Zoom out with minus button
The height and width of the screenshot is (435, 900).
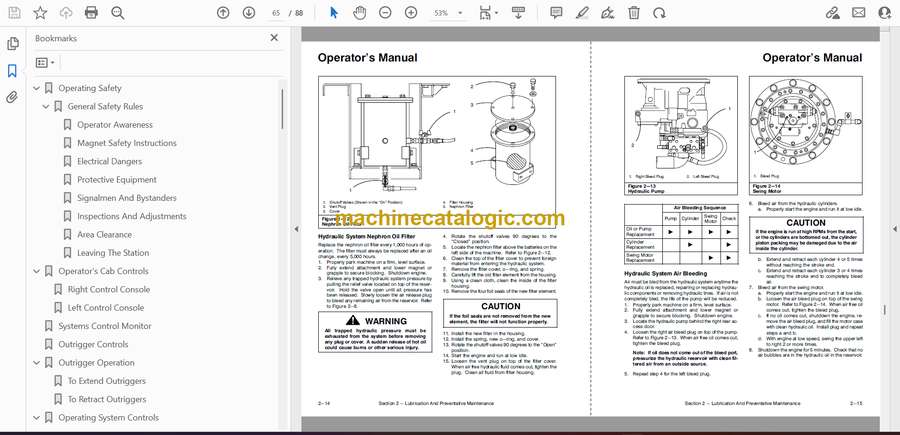tap(385, 13)
